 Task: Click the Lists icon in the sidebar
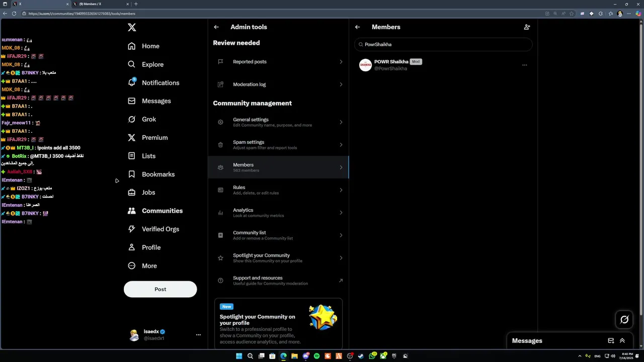coord(132,156)
